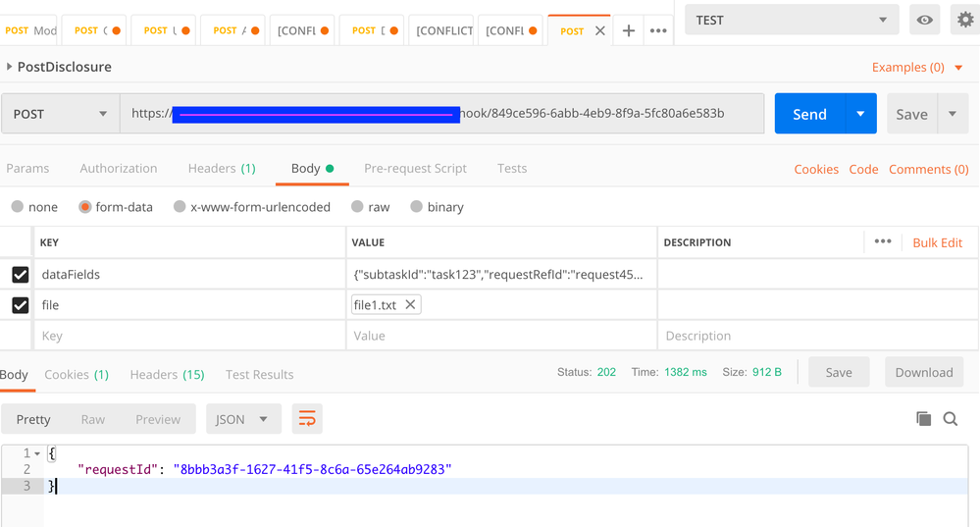Switch to the Authorization tab
980x527 pixels.
[118, 168]
